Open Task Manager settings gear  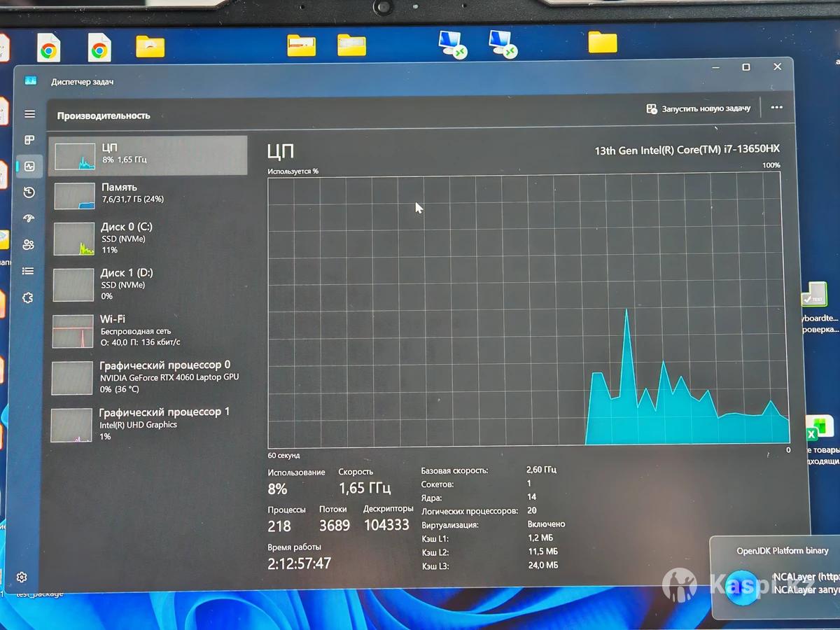pyautogui.click(x=22, y=577)
